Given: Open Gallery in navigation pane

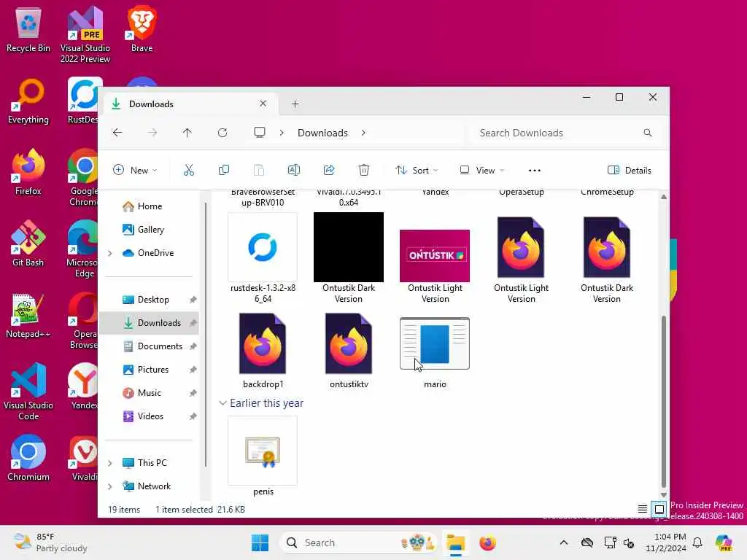Looking at the screenshot, I should (x=144, y=230).
